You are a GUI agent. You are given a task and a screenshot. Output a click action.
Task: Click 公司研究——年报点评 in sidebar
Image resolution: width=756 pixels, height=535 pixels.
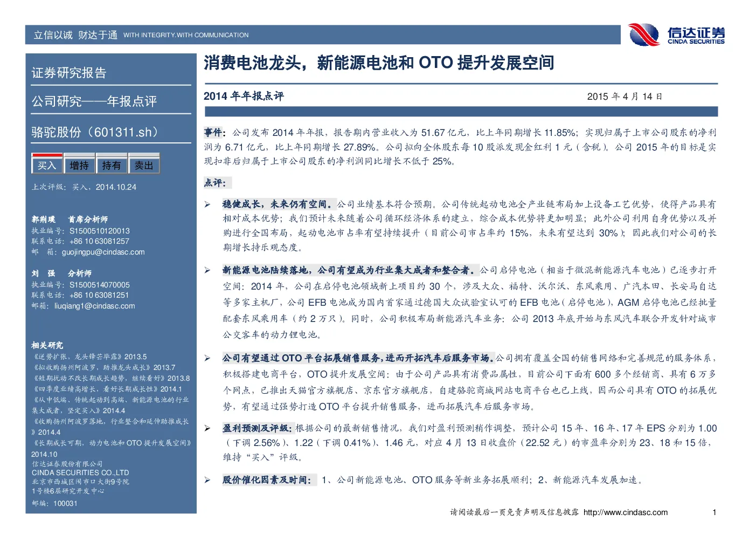pyautogui.click(x=94, y=101)
